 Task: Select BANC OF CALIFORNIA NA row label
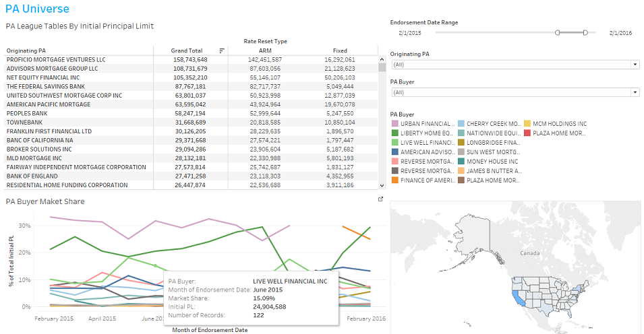(40, 140)
